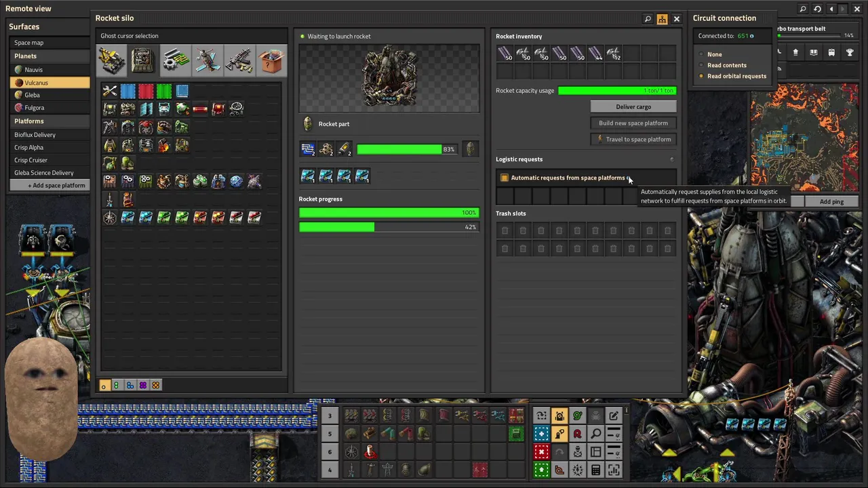Open the shortcut bar options dots menu

pos(626,410)
